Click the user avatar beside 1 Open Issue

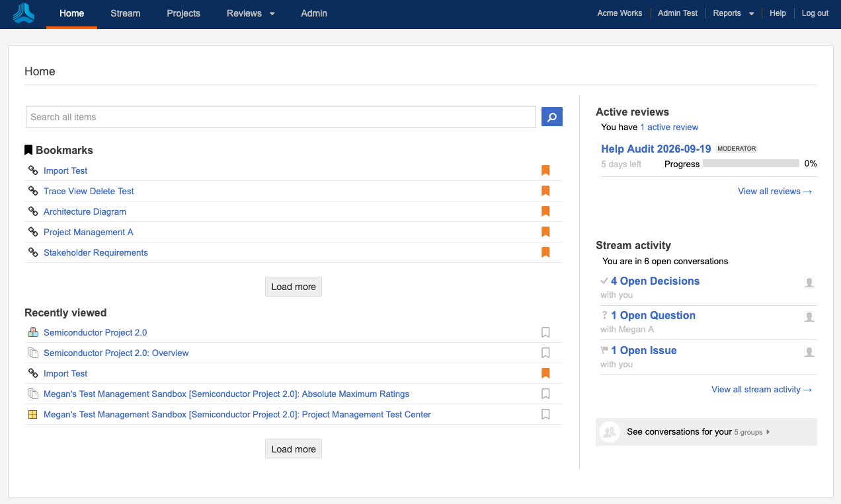coord(809,351)
